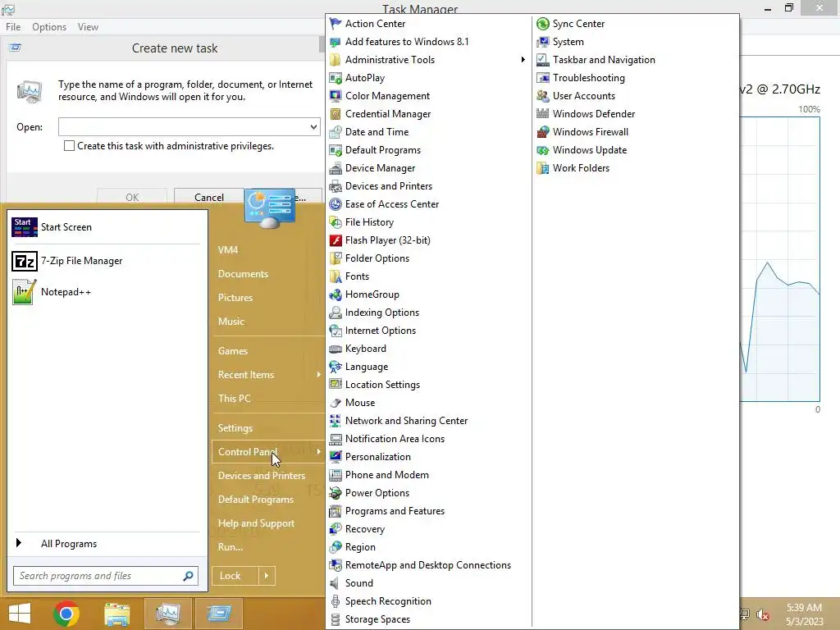The width and height of the screenshot is (840, 630).
Task: Open 7-Zip File Manager icon
Action: tap(24, 261)
